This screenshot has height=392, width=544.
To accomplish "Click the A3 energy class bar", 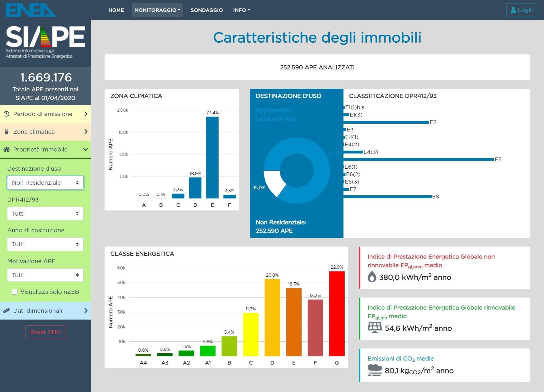I will tap(165, 355).
